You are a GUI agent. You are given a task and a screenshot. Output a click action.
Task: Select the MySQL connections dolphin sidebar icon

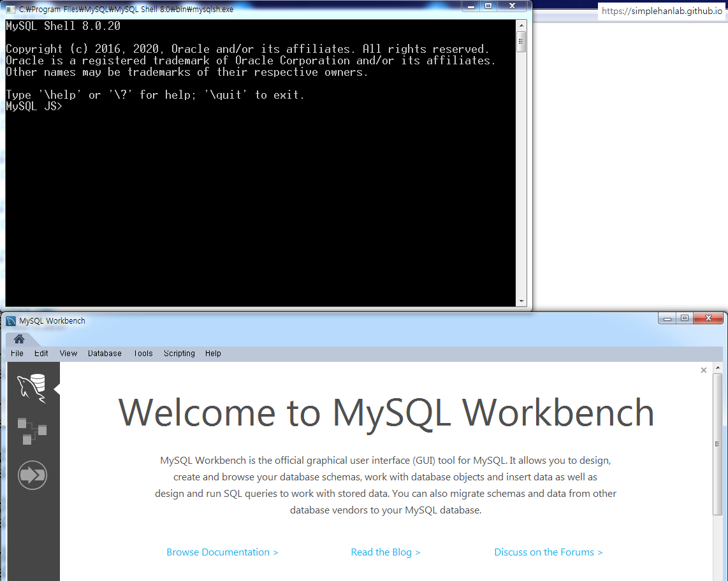click(32, 388)
